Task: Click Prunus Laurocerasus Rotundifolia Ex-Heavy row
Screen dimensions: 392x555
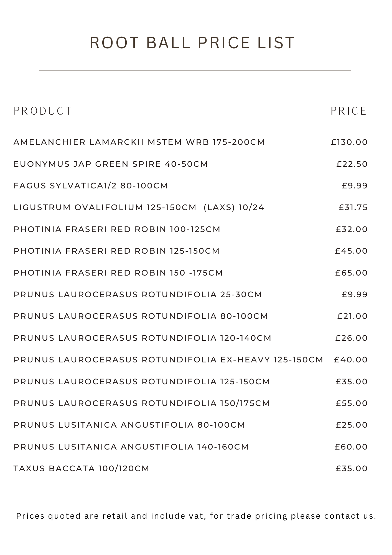Action: (x=168, y=360)
